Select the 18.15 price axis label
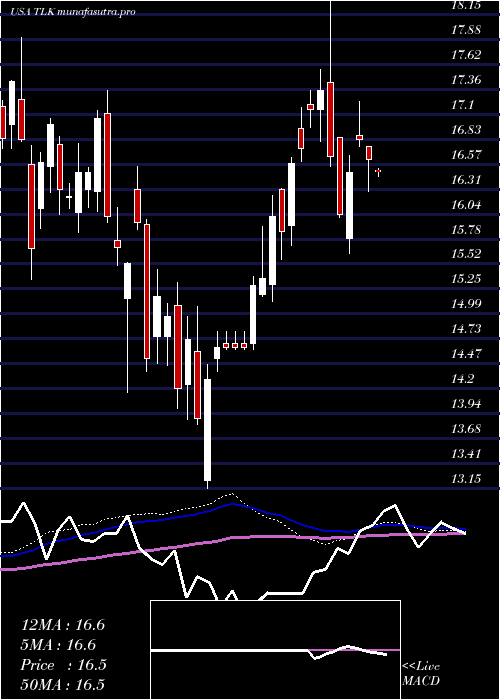 click(466, 5)
